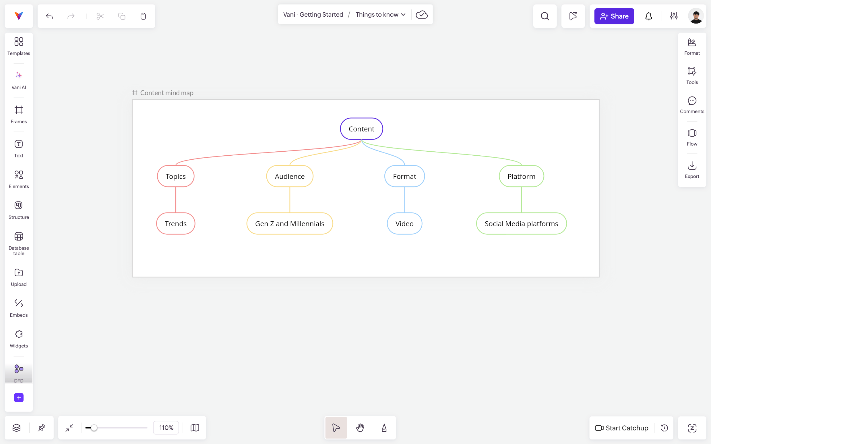Open the layers panel icon
Viewport: 868px width, 444px height.
tap(17, 427)
